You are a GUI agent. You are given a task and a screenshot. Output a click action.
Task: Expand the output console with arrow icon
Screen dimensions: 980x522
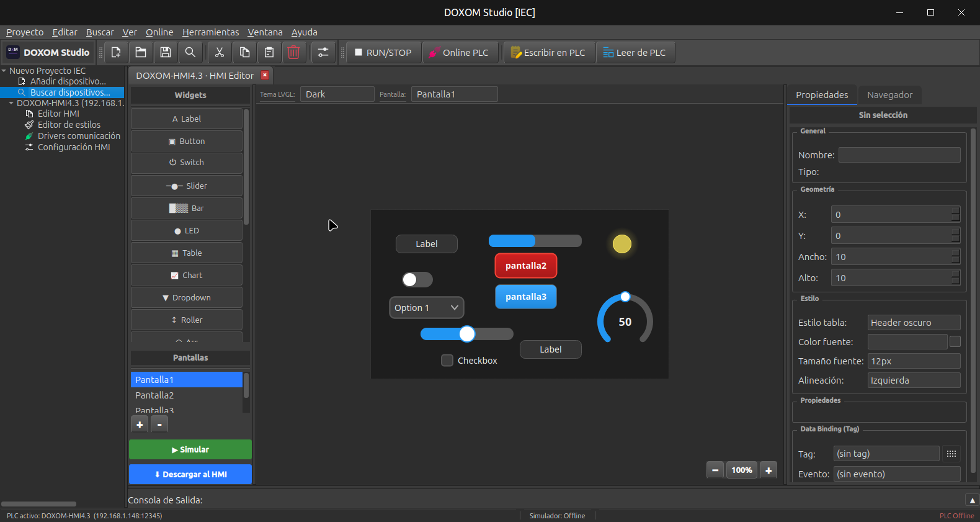[x=972, y=500]
